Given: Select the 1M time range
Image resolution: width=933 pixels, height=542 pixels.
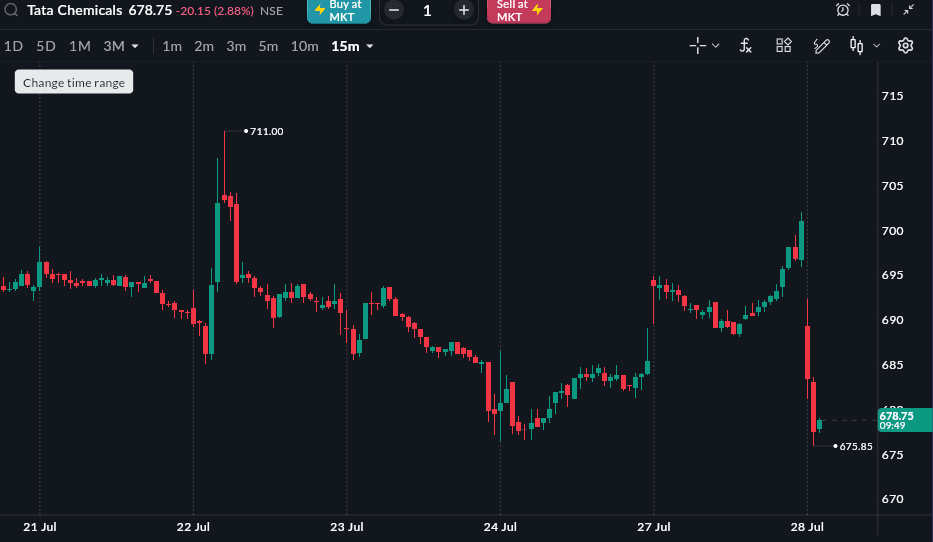Looking at the screenshot, I should (x=80, y=46).
